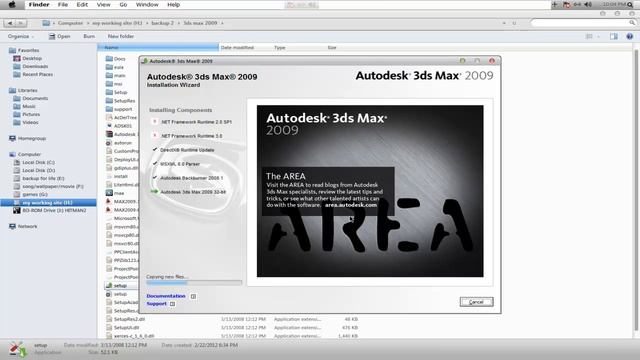The width and height of the screenshot is (640, 360).
Task: Expand the icon beside Documentation
Action: tap(193, 296)
